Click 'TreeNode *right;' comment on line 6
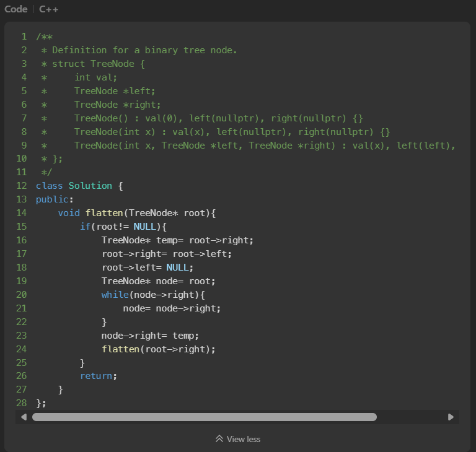The image size is (476, 452). 118,105
